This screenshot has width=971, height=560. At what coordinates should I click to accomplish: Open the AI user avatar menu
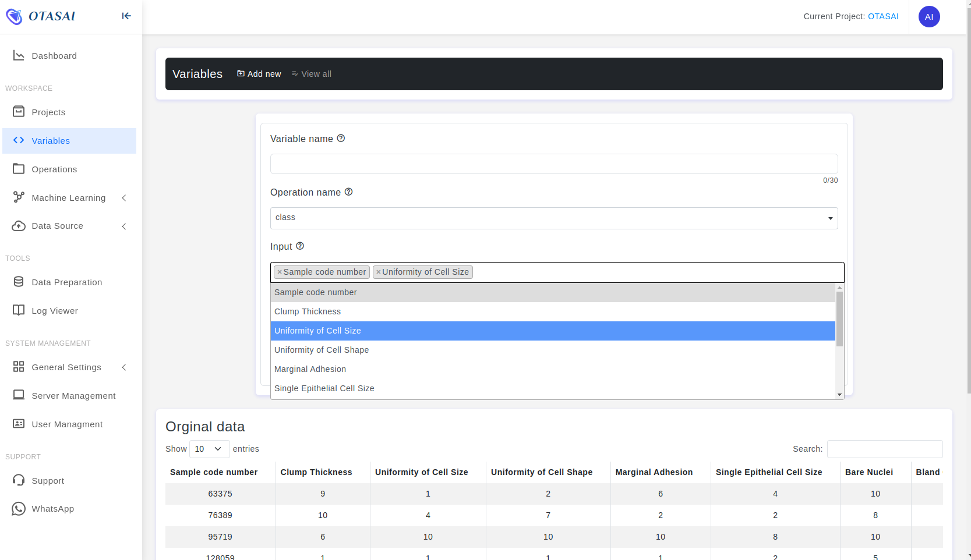coord(928,17)
